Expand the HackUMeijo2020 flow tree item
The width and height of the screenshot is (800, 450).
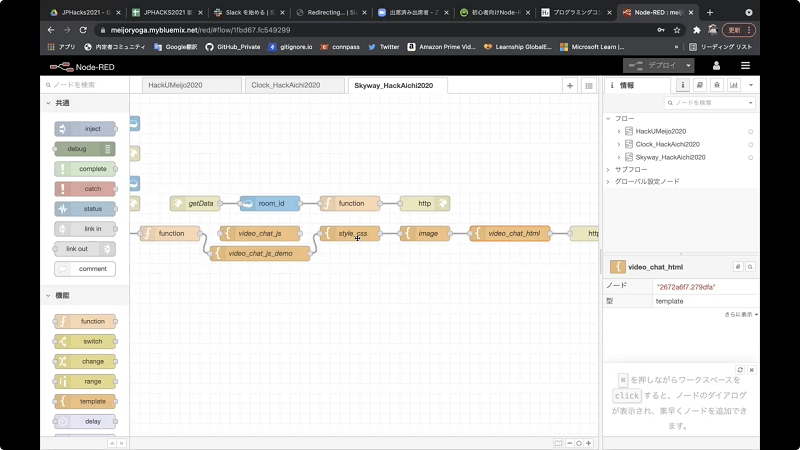[x=619, y=131]
